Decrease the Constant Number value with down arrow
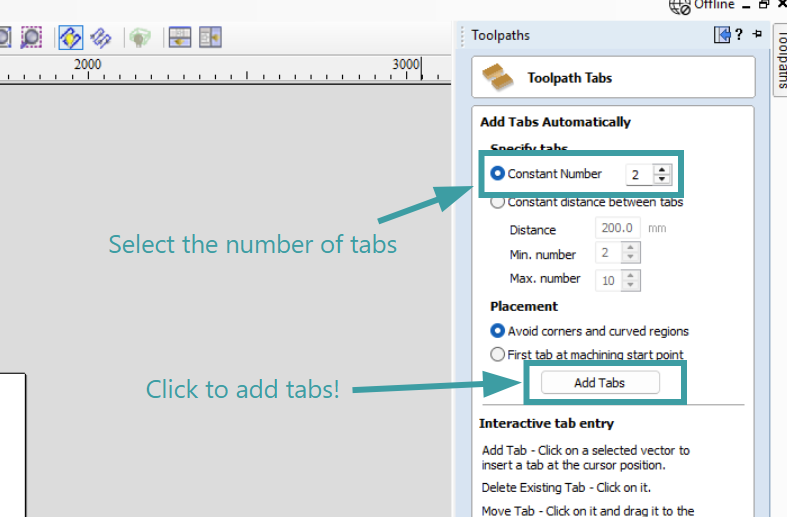 662,179
